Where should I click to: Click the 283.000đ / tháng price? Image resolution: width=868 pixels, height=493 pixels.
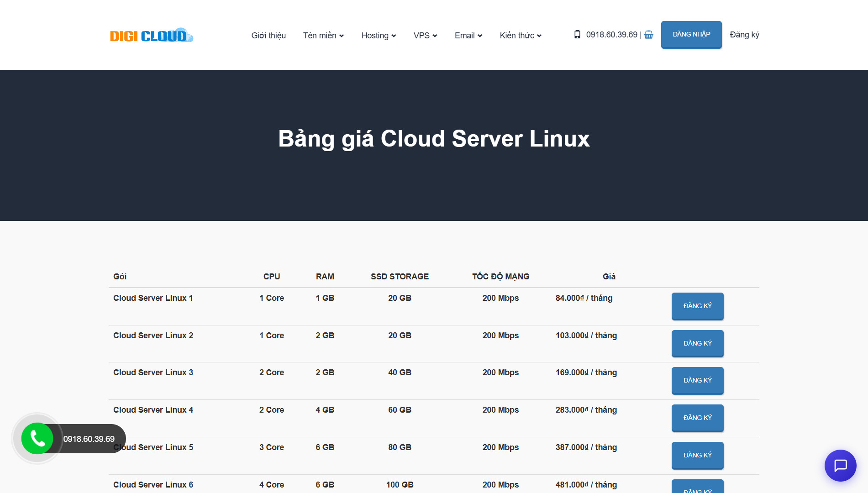586,410
